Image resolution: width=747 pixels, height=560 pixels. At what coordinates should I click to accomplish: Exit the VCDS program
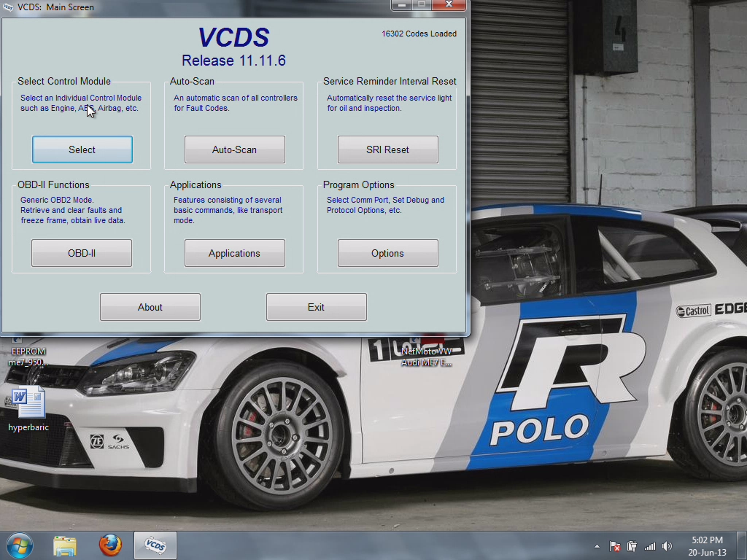pos(316,306)
